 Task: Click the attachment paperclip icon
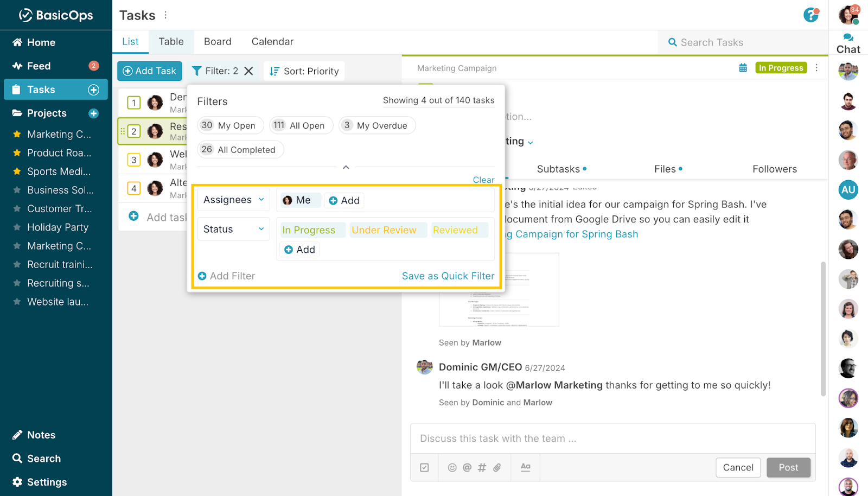tap(497, 467)
